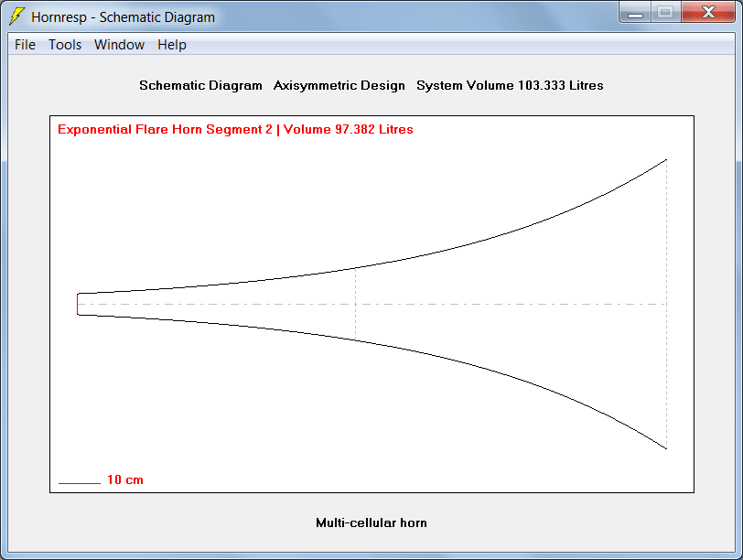Click the Axisymmetric Design heading text
The image size is (743, 560).
(339, 85)
